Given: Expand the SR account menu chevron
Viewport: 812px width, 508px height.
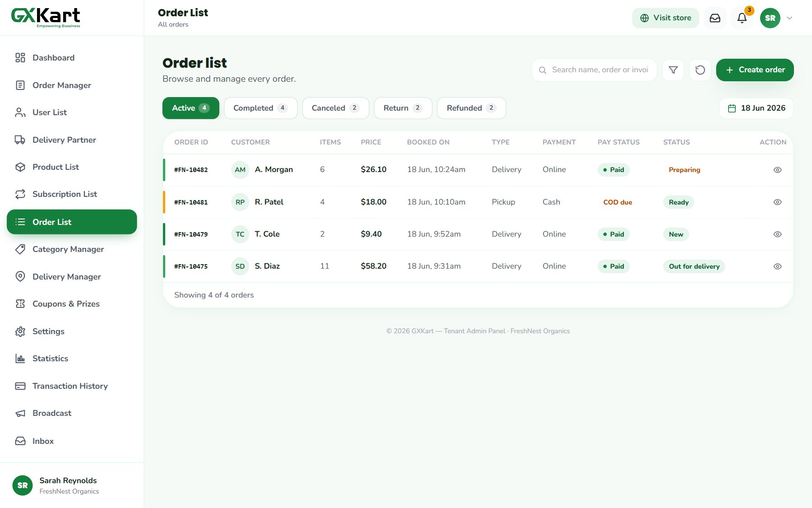Looking at the screenshot, I should point(789,18).
